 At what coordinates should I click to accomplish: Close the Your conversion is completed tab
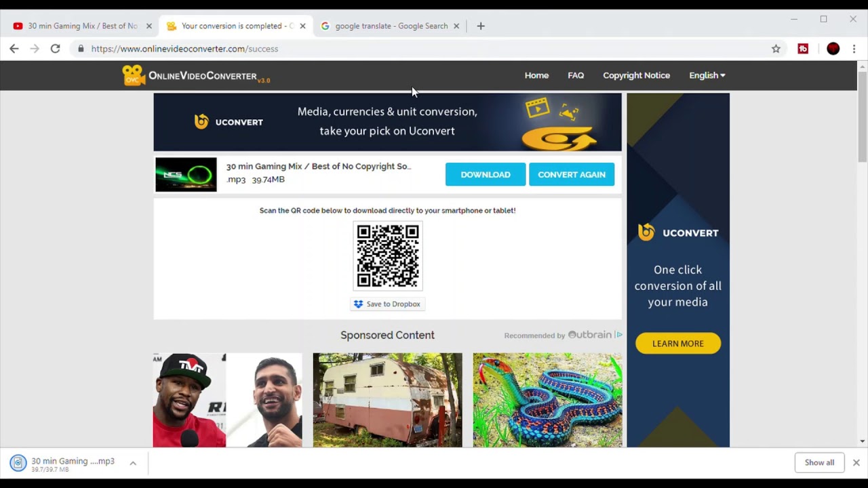click(x=302, y=26)
